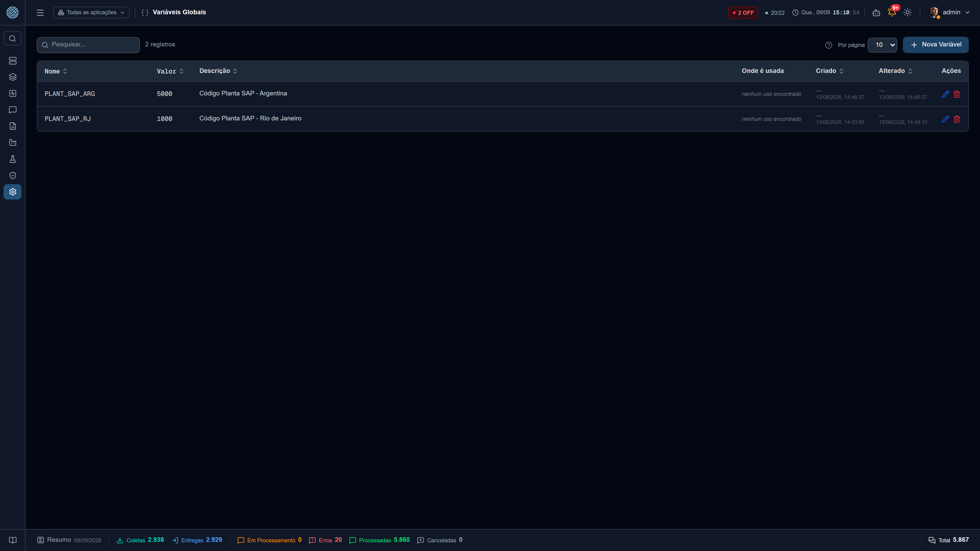Open the robot assistant icon
980x551 pixels.
pyautogui.click(x=876, y=12)
